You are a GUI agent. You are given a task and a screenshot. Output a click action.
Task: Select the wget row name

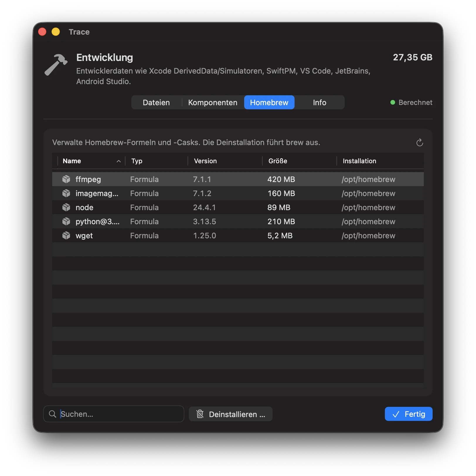[84, 235]
